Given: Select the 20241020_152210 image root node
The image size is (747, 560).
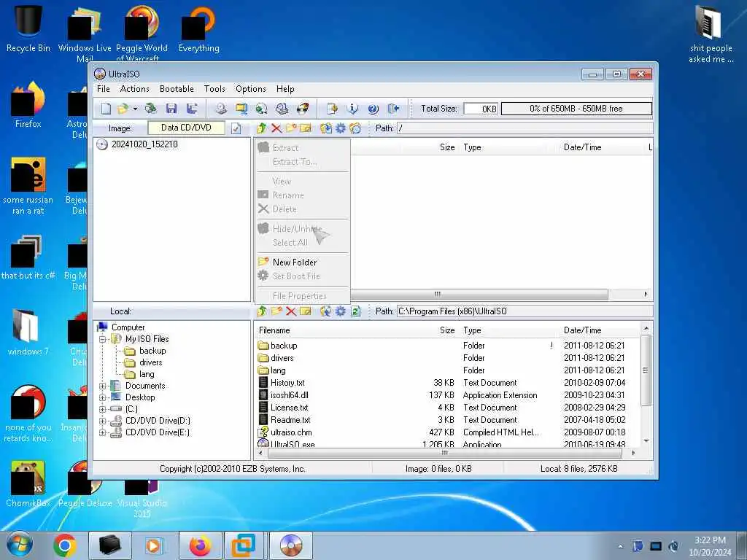Looking at the screenshot, I should [144, 145].
